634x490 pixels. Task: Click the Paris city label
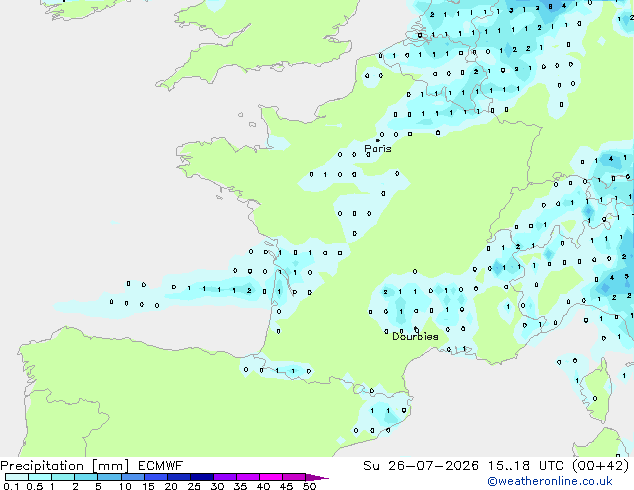tap(378, 149)
